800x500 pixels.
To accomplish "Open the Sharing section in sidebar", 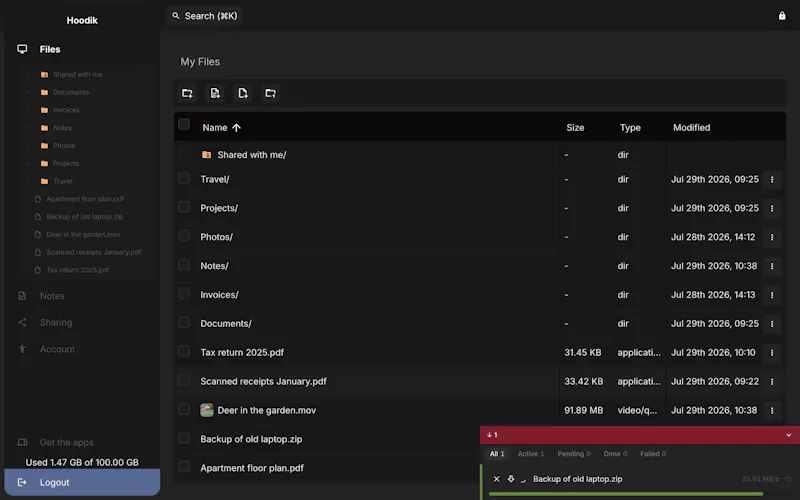I will click(x=56, y=322).
